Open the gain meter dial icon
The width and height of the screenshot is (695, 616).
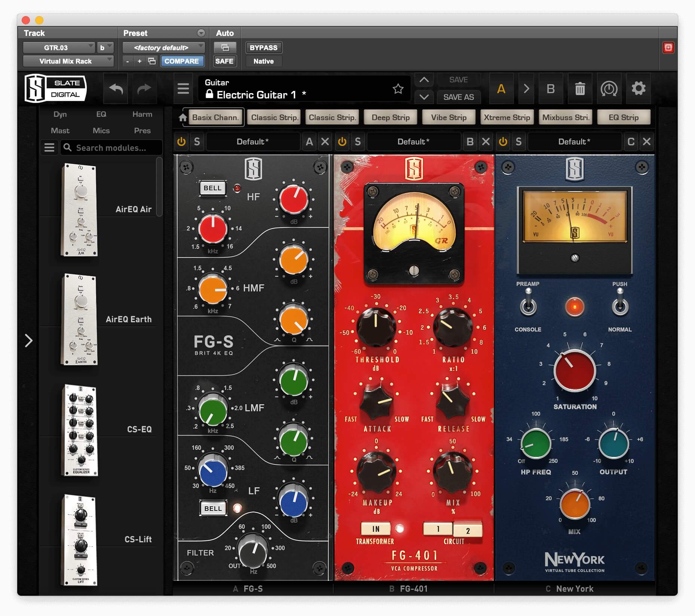tap(609, 89)
